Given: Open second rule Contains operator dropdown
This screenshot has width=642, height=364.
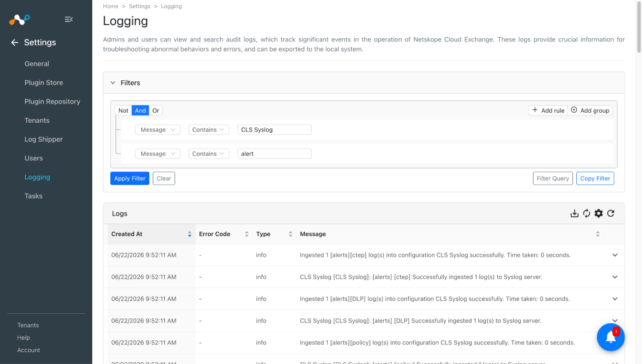Looking at the screenshot, I should (x=209, y=153).
